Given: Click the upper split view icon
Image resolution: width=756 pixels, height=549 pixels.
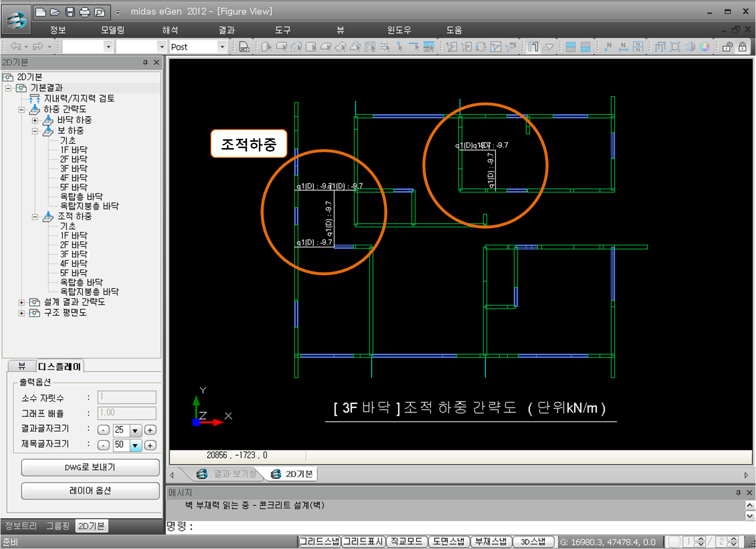Looking at the screenshot, I should tap(571, 47).
